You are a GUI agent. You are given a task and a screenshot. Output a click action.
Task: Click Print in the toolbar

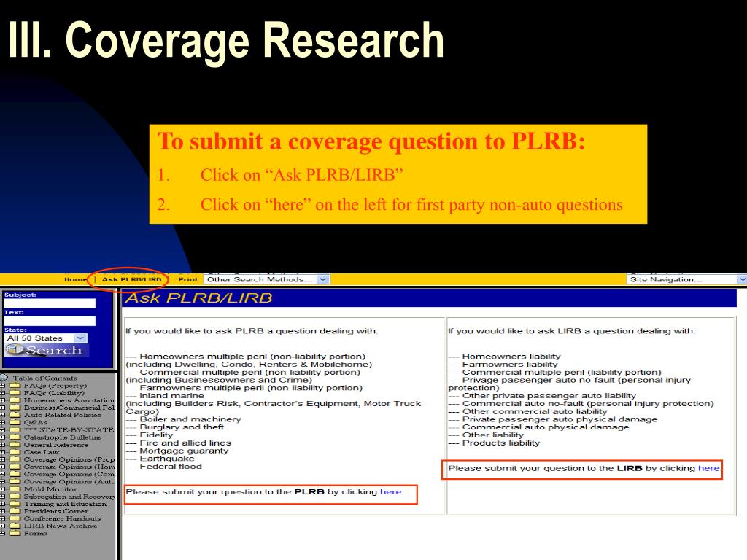click(187, 279)
